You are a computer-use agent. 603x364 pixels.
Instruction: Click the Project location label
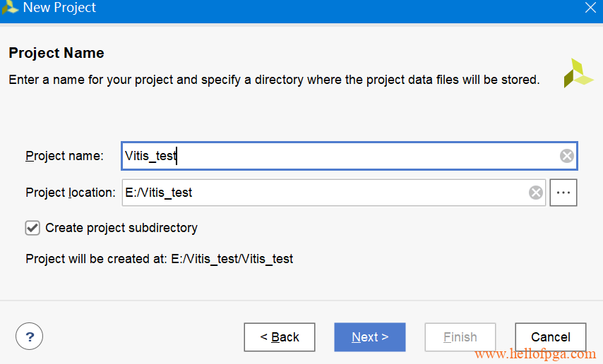tap(71, 192)
